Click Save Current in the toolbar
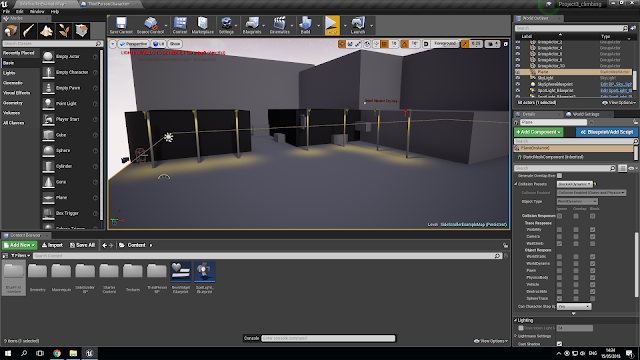Image resolution: width=640 pixels, height=360 pixels. (x=121, y=25)
